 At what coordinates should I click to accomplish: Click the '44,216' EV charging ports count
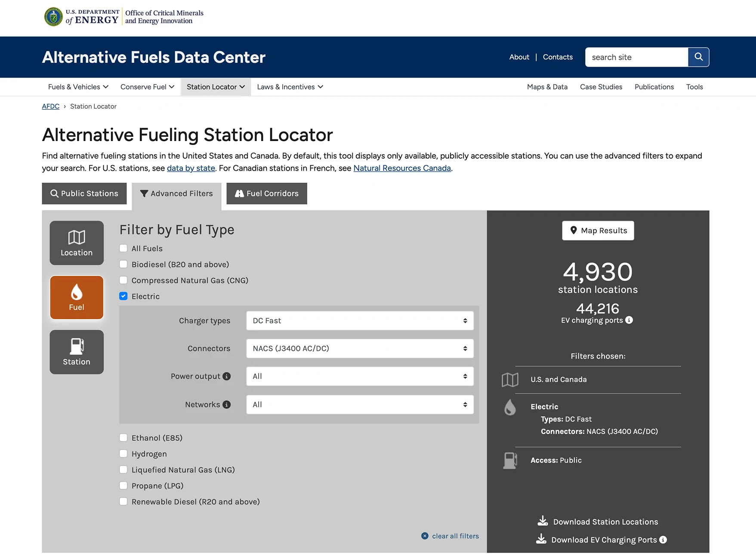[x=598, y=309]
